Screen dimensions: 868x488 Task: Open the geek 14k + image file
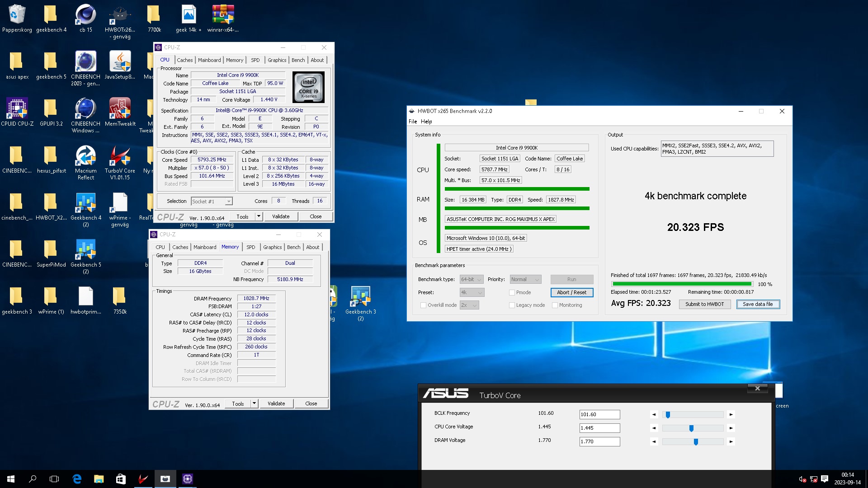(189, 18)
